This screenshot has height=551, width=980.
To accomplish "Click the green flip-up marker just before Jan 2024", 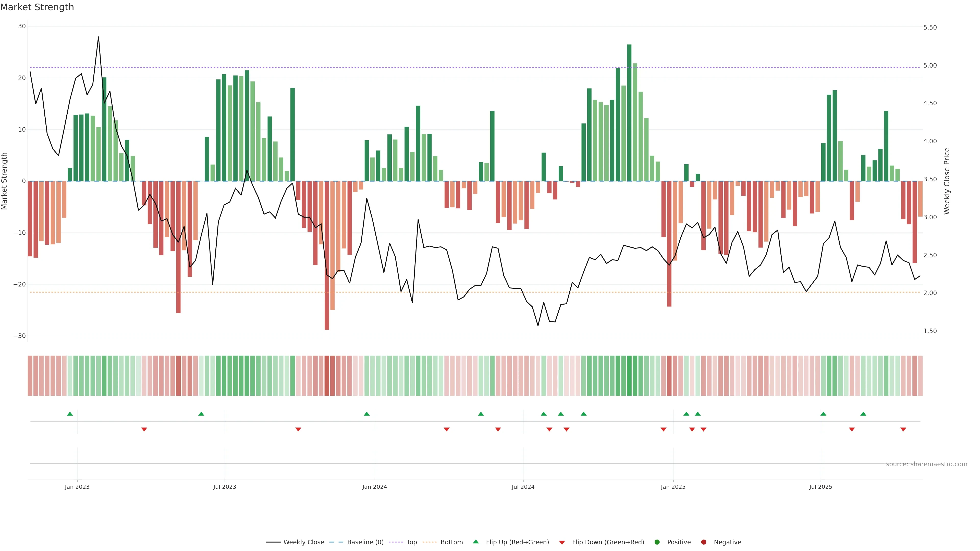I will point(367,414).
